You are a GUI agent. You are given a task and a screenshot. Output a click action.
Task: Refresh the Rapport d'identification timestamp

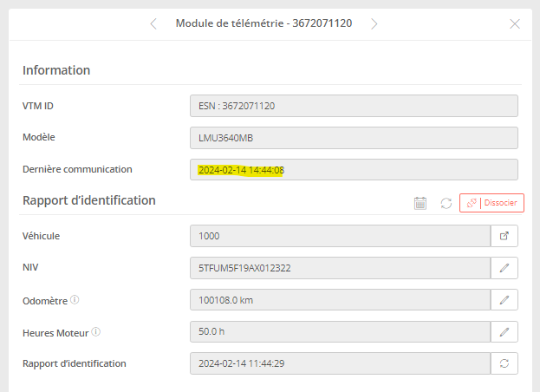504,363
